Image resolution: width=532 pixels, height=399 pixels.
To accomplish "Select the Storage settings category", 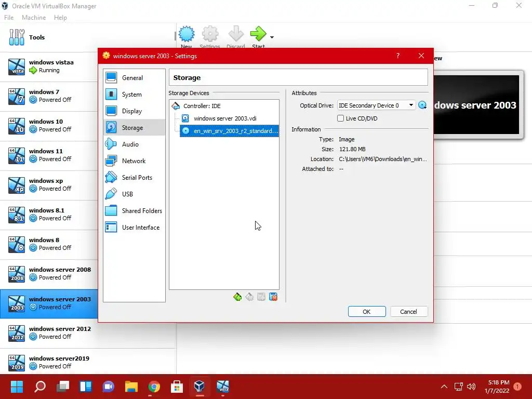I will [134, 128].
